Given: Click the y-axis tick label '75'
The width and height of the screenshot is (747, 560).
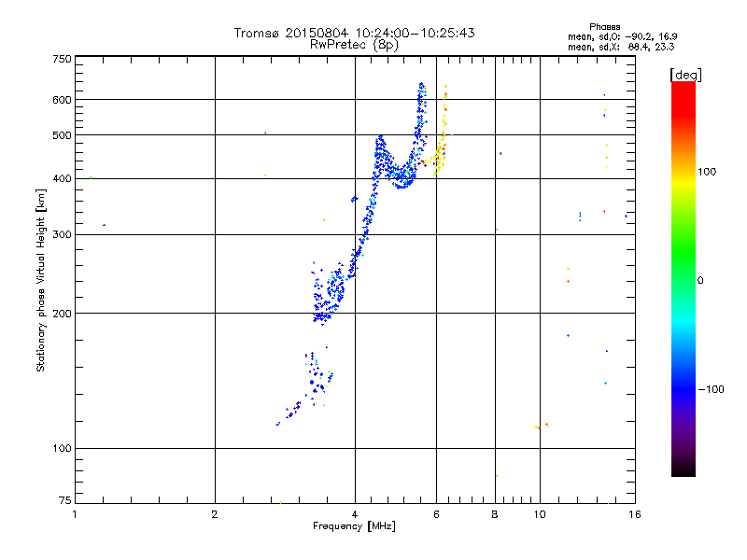Looking at the screenshot, I should point(65,500).
